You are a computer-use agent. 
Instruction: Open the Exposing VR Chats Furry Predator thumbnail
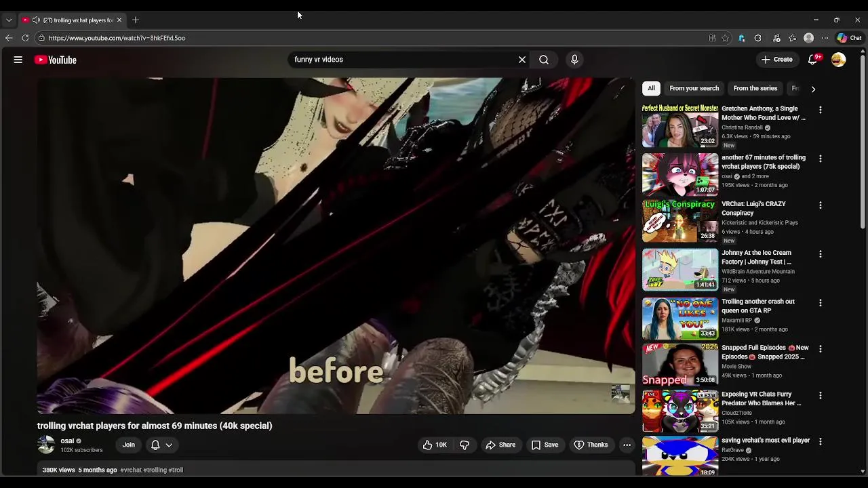tap(680, 411)
